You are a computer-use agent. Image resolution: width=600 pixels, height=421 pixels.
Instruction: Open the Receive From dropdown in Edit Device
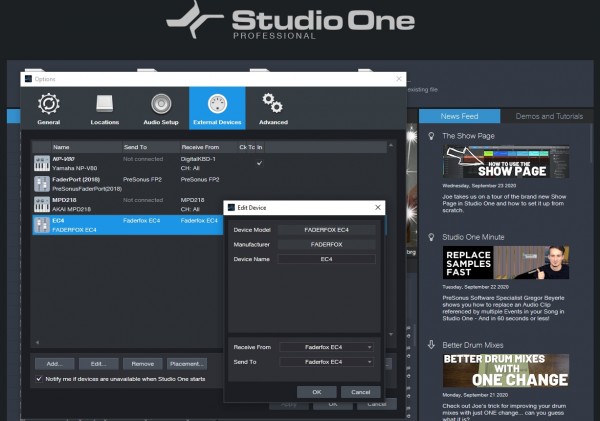point(326,347)
